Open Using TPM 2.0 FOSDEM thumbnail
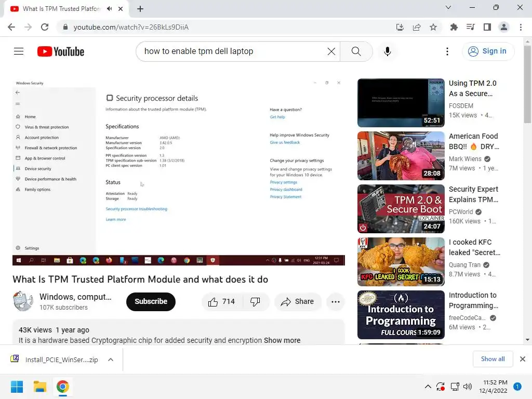This screenshot has width=532, height=399. coord(401,103)
